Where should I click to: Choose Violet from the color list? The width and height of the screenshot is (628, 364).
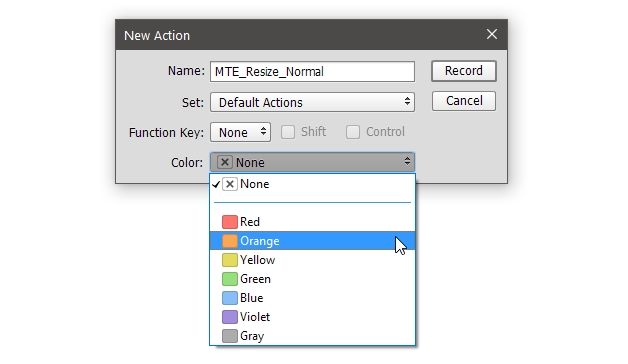point(312,317)
